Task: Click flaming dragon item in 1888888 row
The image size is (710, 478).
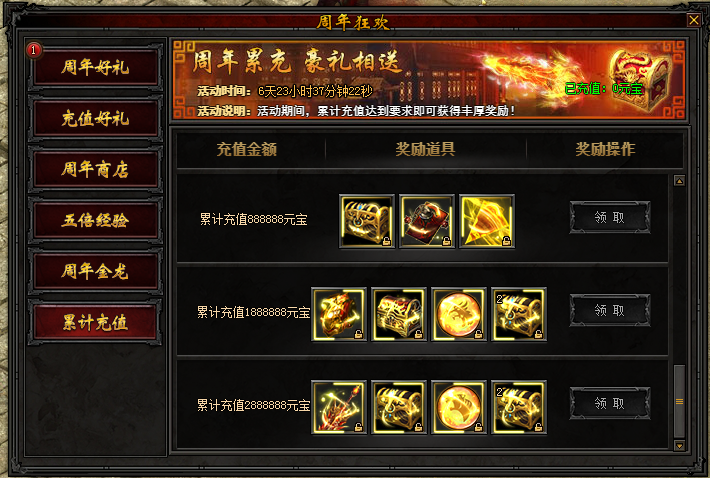Action: [339, 314]
